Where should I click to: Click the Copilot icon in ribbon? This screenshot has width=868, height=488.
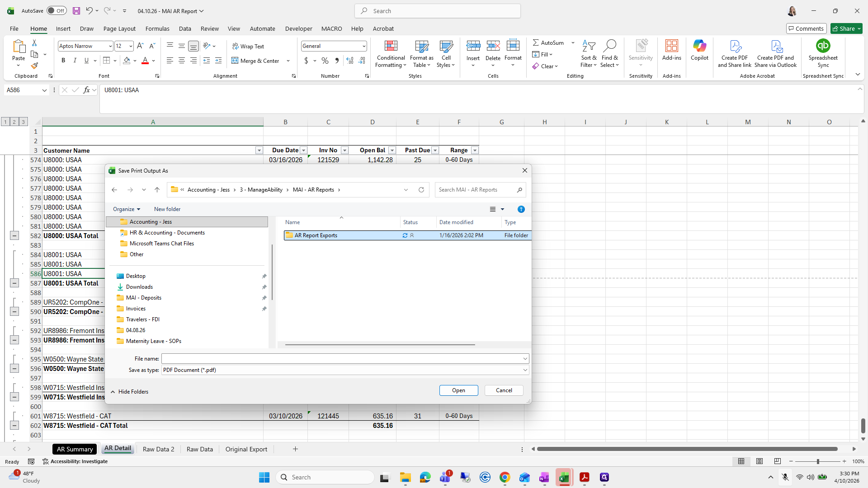pyautogui.click(x=699, y=46)
